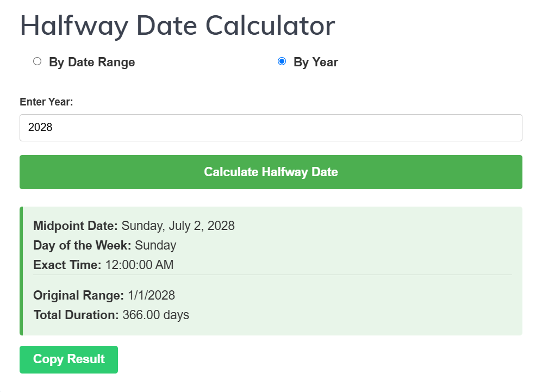The image size is (542, 392).
Task: Click the Enter Year label
Action: click(47, 102)
